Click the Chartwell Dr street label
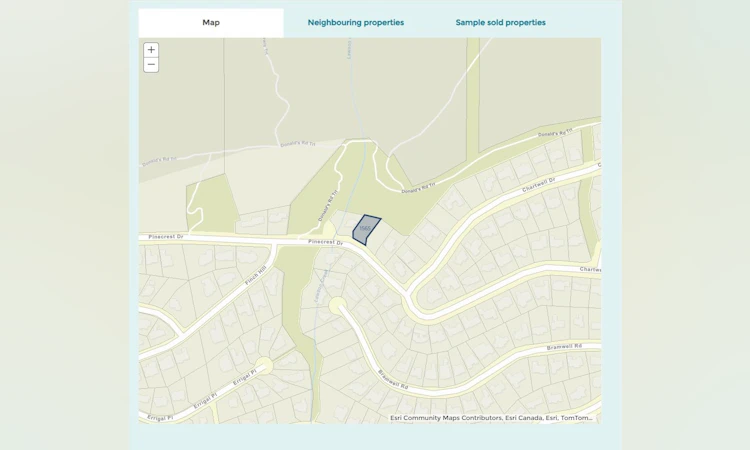 pos(539,185)
